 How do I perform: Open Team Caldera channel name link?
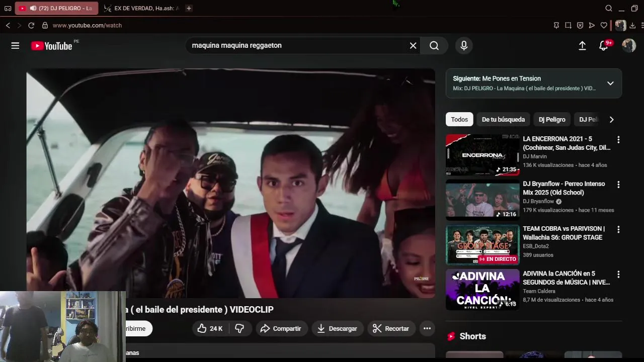(x=539, y=291)
